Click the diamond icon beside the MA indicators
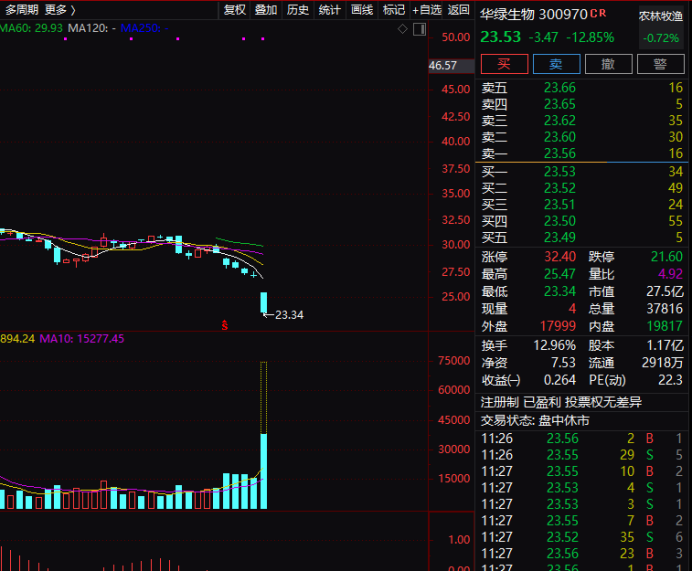693x572 pixels. tap(403, 30)
